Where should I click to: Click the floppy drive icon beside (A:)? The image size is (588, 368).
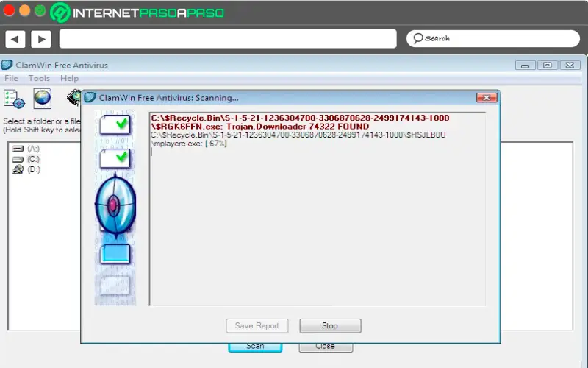(18, 149)
